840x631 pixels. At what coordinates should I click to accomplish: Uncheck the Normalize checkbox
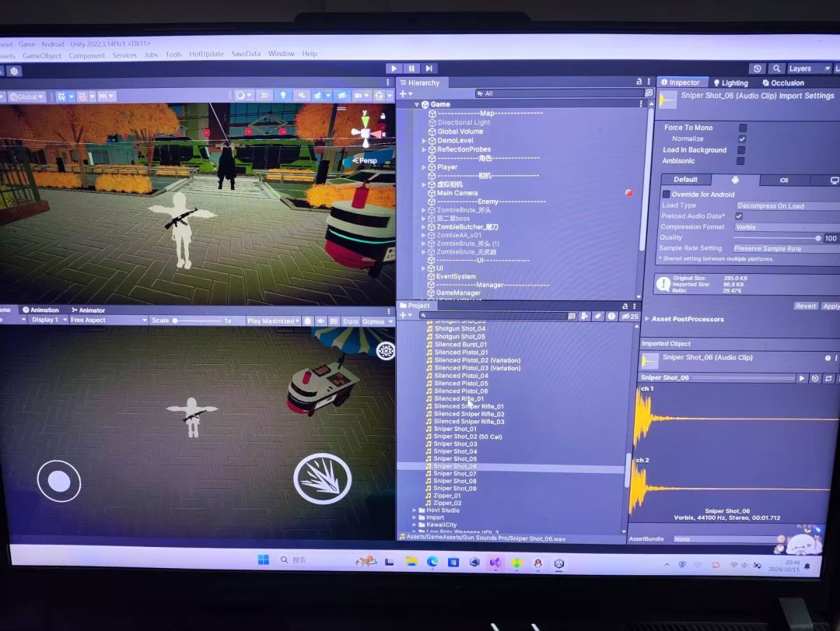click(x=742, y=138)
